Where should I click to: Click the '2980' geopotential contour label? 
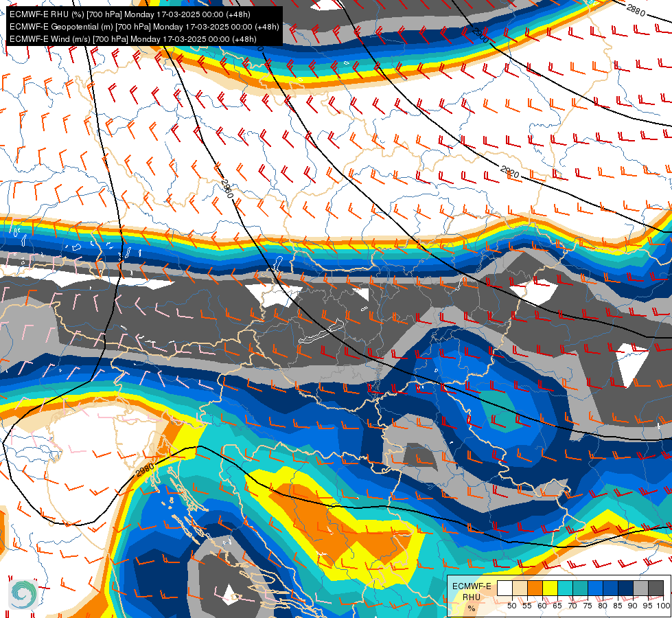tap(145, 470)
